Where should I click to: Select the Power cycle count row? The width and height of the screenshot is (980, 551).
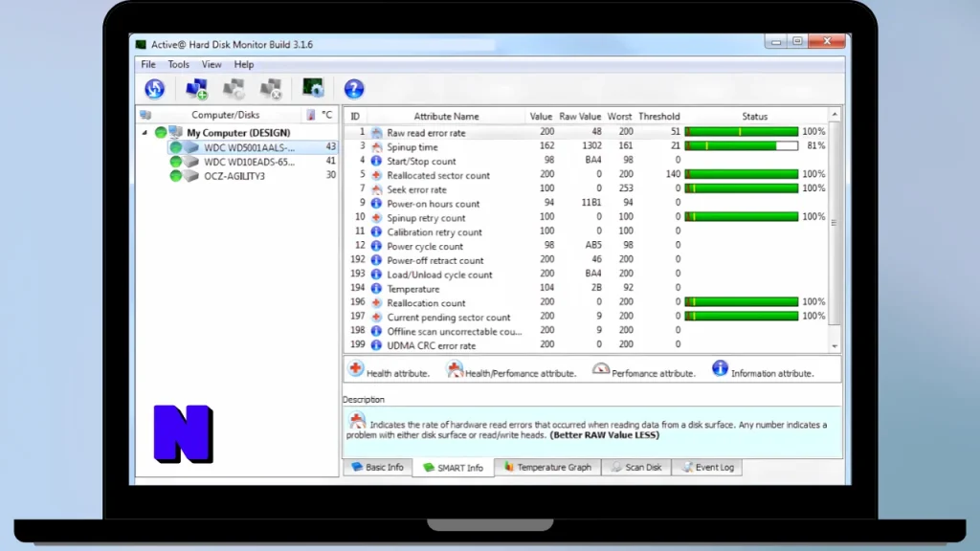point(587,246)
